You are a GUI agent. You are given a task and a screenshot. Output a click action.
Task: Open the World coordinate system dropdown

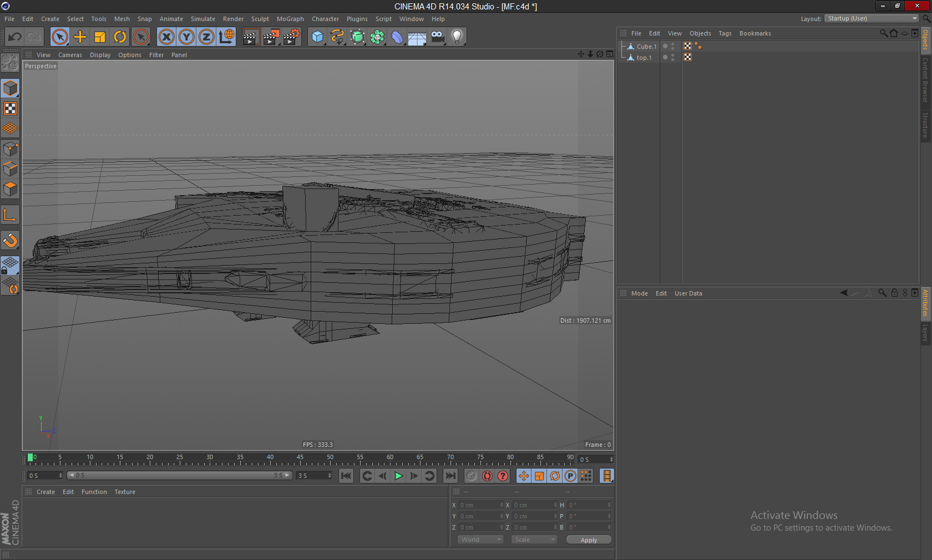pyautogui.click(x=480, y=539)
